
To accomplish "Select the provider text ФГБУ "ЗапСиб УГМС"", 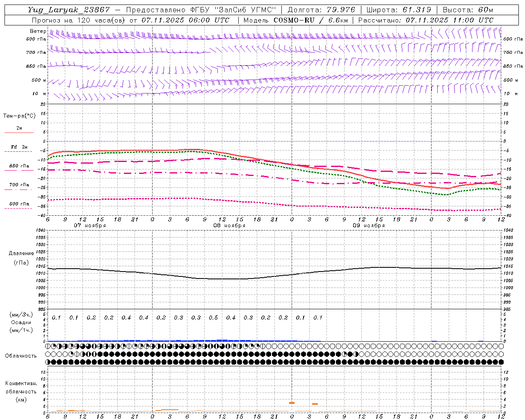I will pyautogui.click(x=233, y=10).
